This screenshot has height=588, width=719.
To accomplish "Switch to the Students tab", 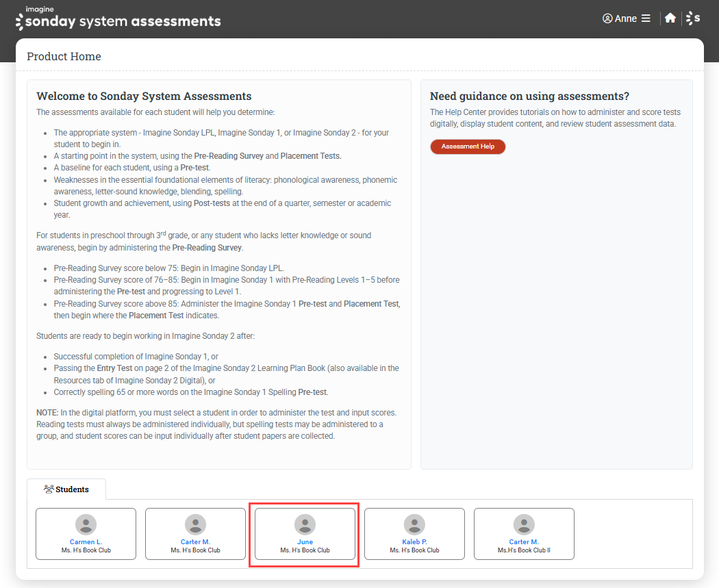I will click(x=66, y=489).
